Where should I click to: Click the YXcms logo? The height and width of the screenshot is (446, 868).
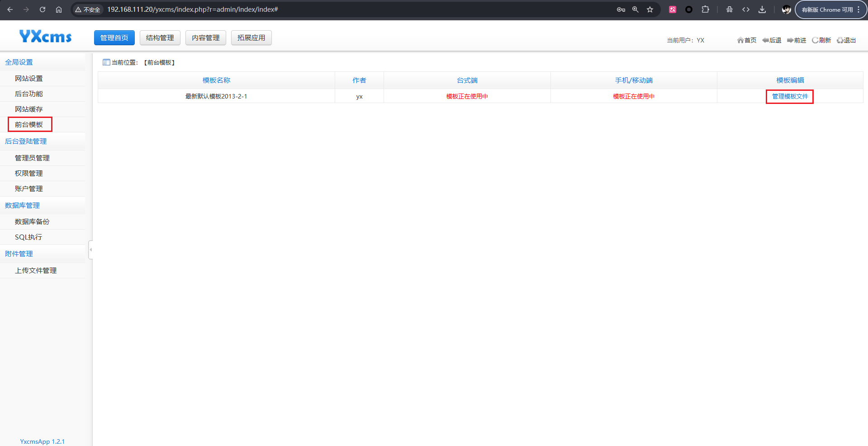pyautogui.click(x=45, y=37)
